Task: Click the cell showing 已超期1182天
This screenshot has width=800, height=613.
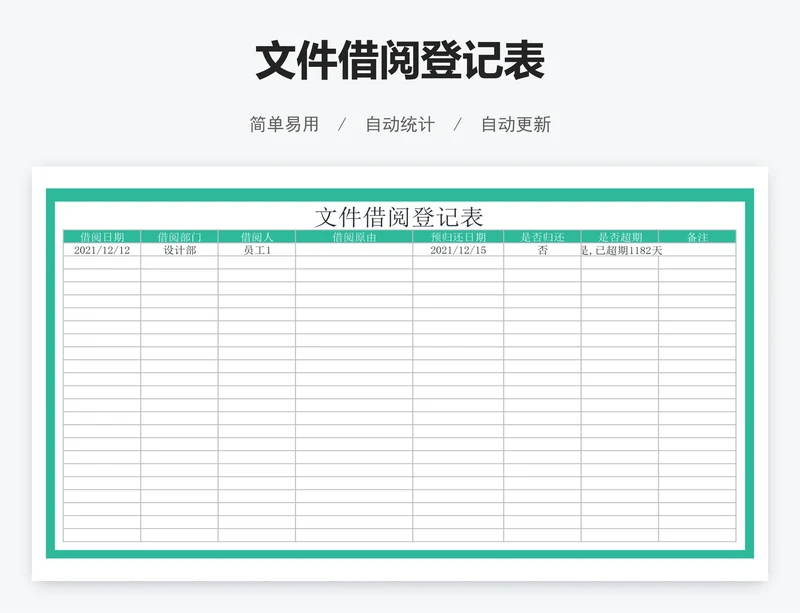Action: point(620,250)
